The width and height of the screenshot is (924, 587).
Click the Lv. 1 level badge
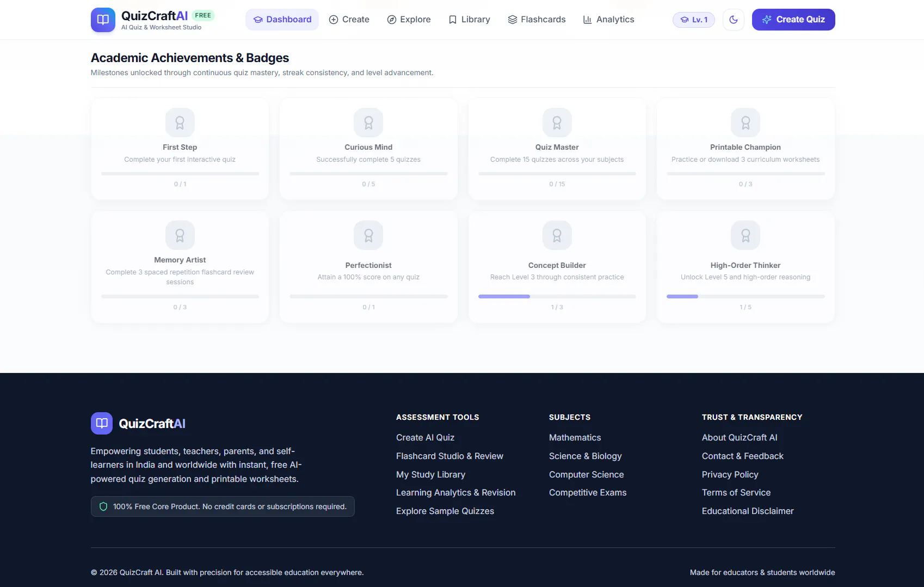pyautogui.click(x=694, y=20)
